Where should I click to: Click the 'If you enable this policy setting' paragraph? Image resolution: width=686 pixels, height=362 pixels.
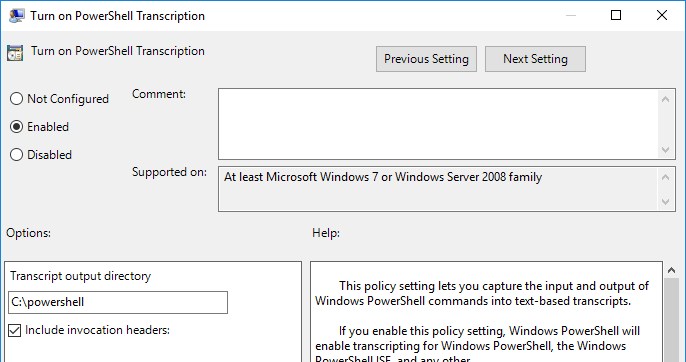coord(478,345)
